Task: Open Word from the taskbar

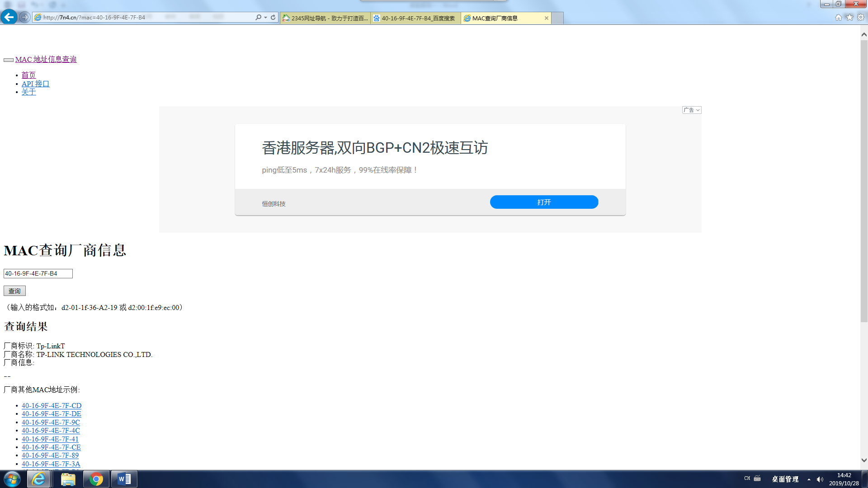Action: pyautogui.click(x=124, y=479)
